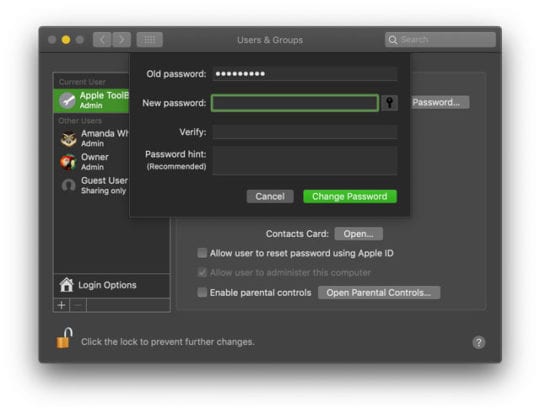Open the Contacts Card
540x414 pixels.
click(359, 234)
